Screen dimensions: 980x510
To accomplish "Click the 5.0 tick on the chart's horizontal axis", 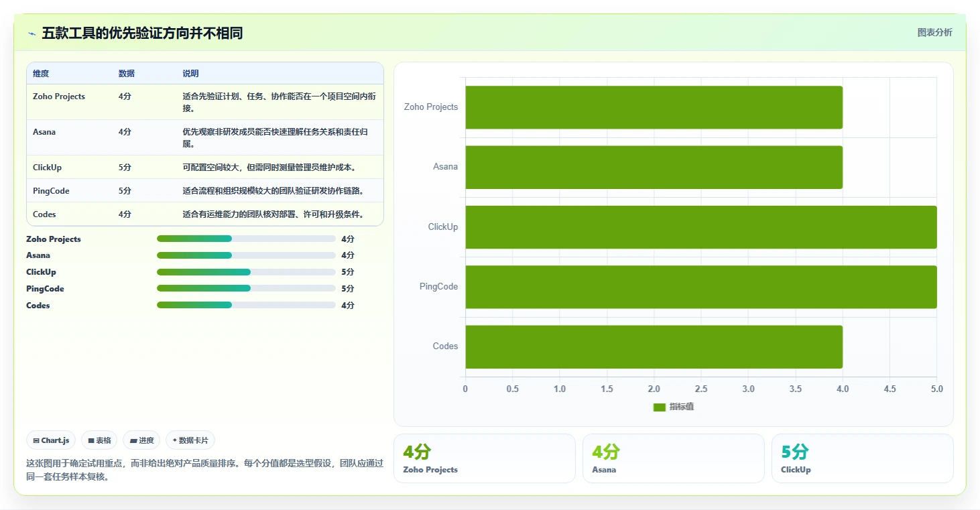I will click(937, 389).
